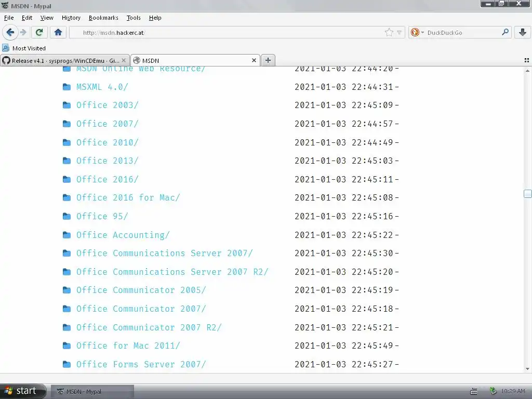Click folder icon beside Office 95
The width and height of the screenshot is (532, 399).
[x=67, y=216]
